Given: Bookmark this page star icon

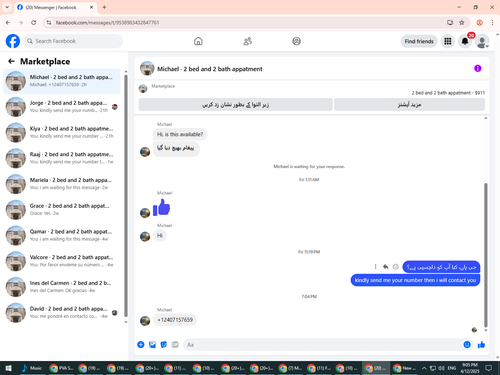Looking at the screenshot, I should (x=462, y=23).
